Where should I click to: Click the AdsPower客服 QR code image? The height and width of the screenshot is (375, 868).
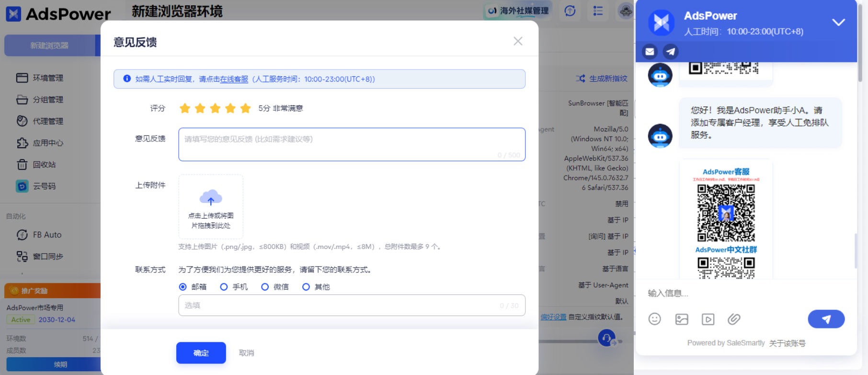[726, 213]
